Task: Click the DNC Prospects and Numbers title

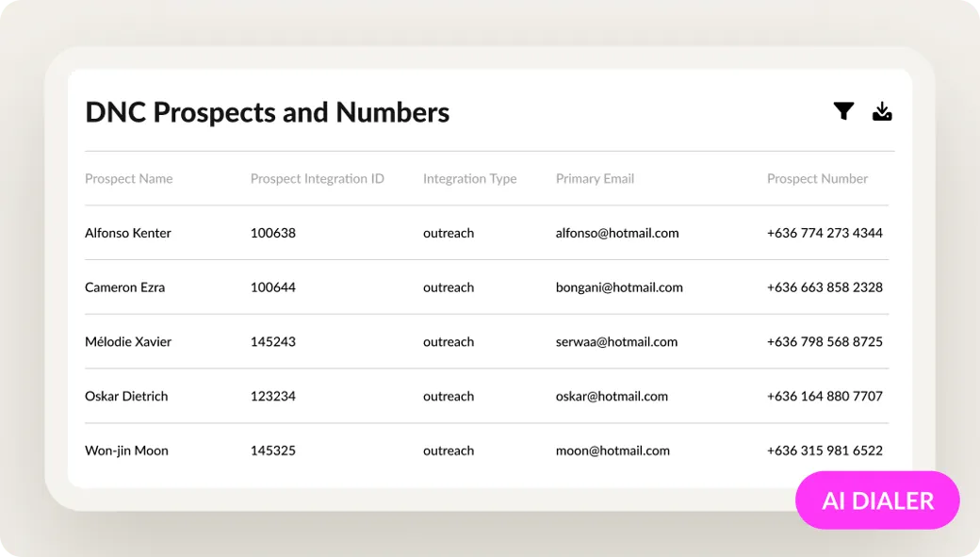Action: tap(267, 112)
